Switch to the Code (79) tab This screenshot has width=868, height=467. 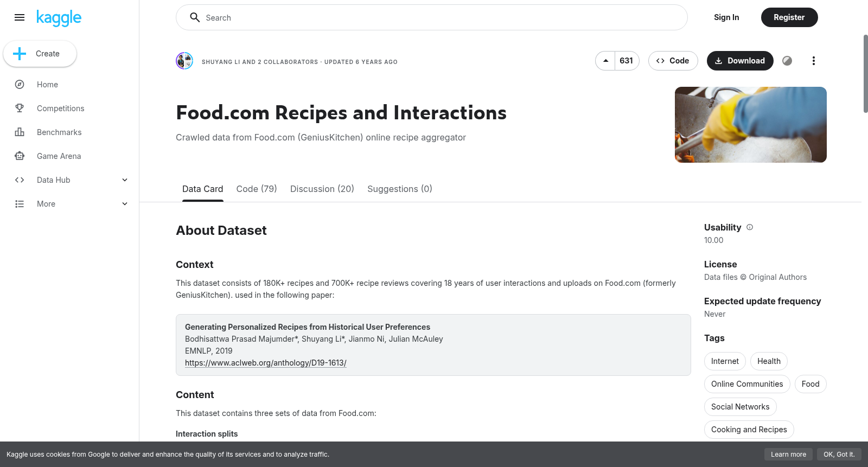pyautogui.click(x=257, y=189)
